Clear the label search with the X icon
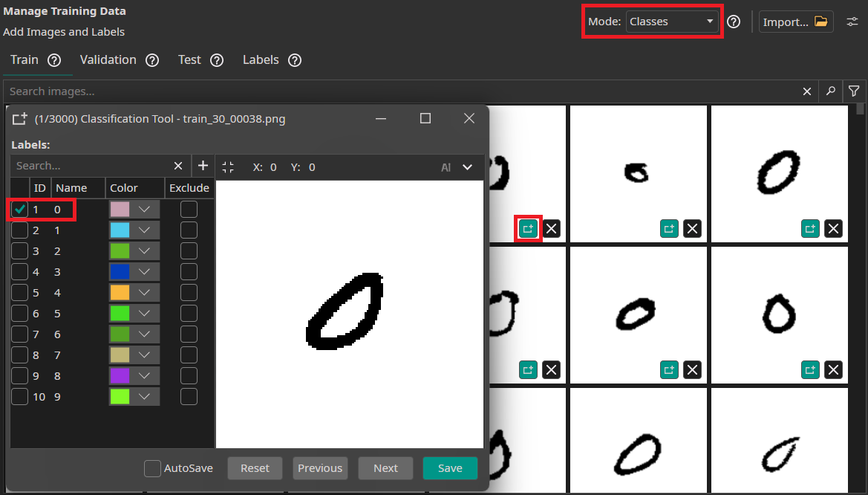The height and width of the screenshot is (495, 868). click(x=177, y=165)
